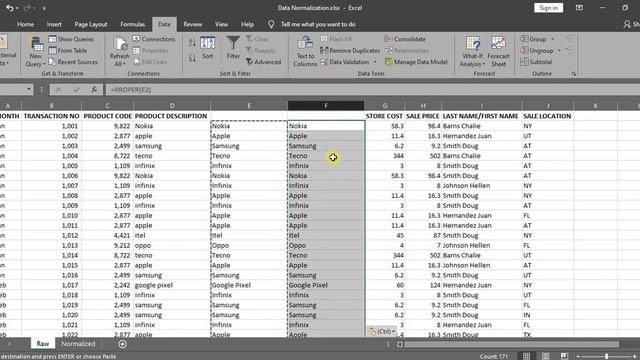
Task: Open the Paste Options (Ctrl) dropdown
Action: click(x=382, y=331)
